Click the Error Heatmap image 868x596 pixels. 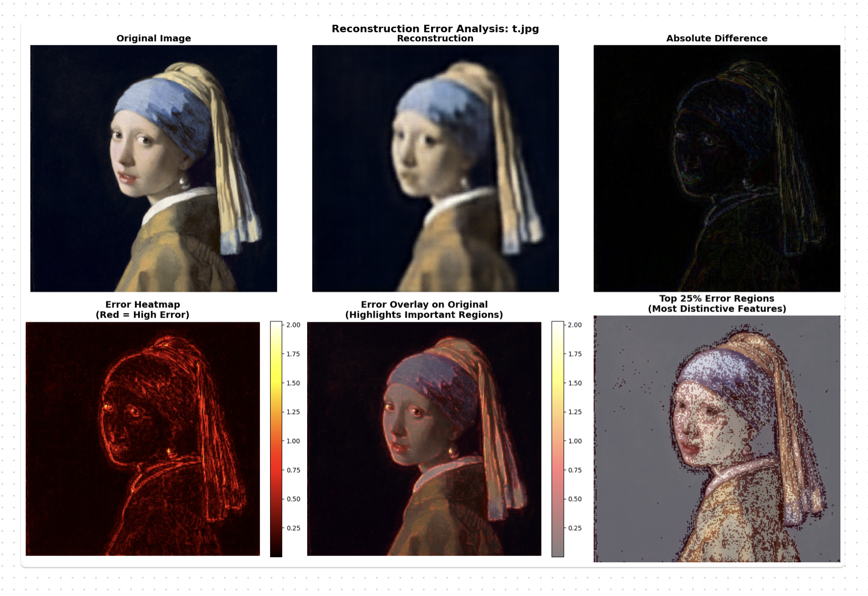[x=143, y=439]
